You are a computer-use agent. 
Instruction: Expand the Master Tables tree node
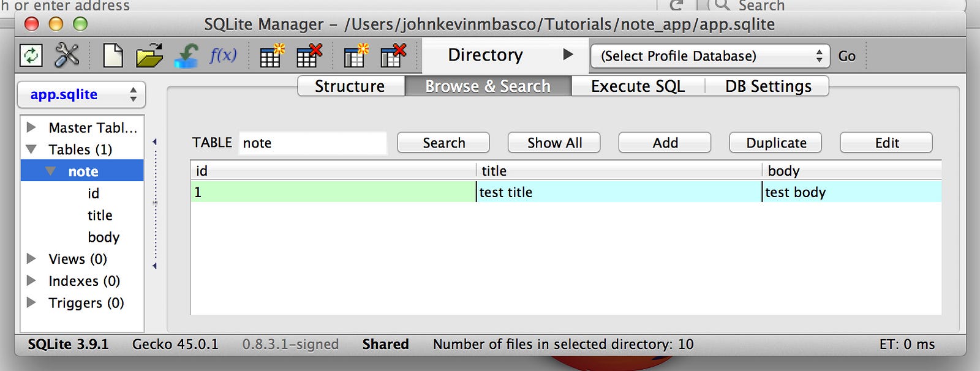tap(31, 127)
